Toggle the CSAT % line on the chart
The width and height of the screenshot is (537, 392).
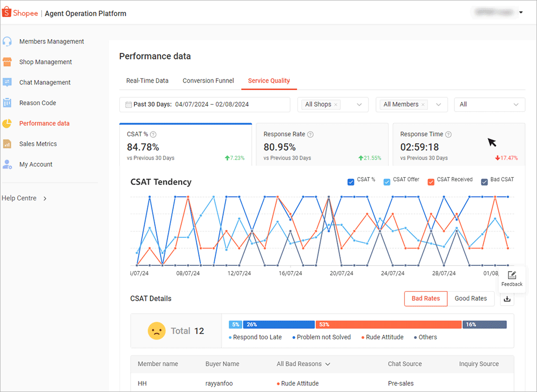(351, 179)
